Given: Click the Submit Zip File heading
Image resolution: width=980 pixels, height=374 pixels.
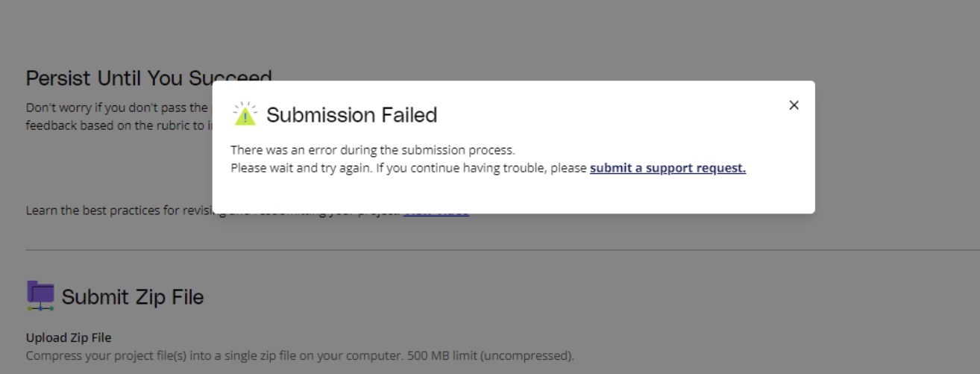Looking at the screenshot, I should (133, 297).
